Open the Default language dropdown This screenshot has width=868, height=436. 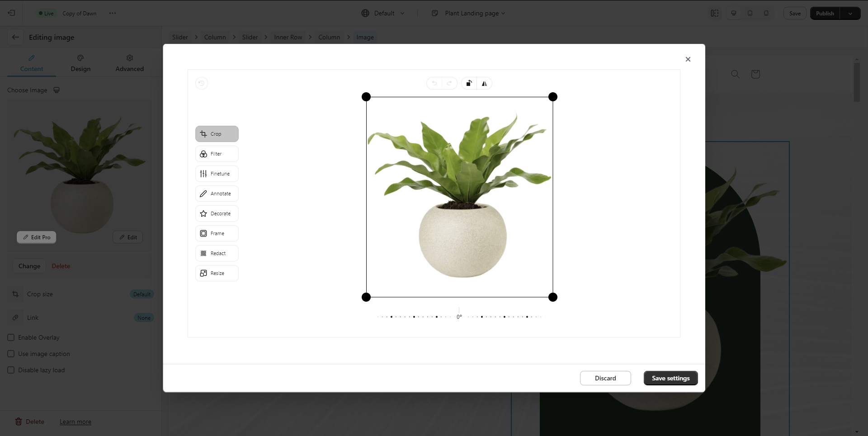[383, 13]
